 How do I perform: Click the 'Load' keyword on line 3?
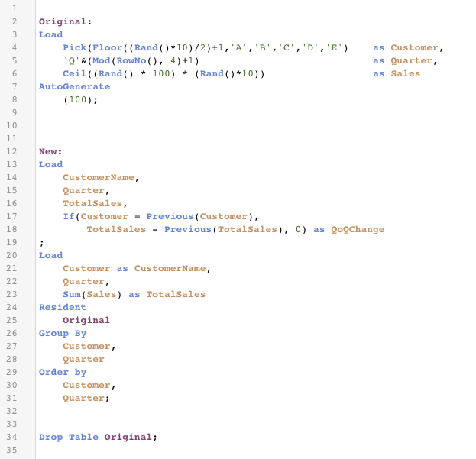click(50, 34)
